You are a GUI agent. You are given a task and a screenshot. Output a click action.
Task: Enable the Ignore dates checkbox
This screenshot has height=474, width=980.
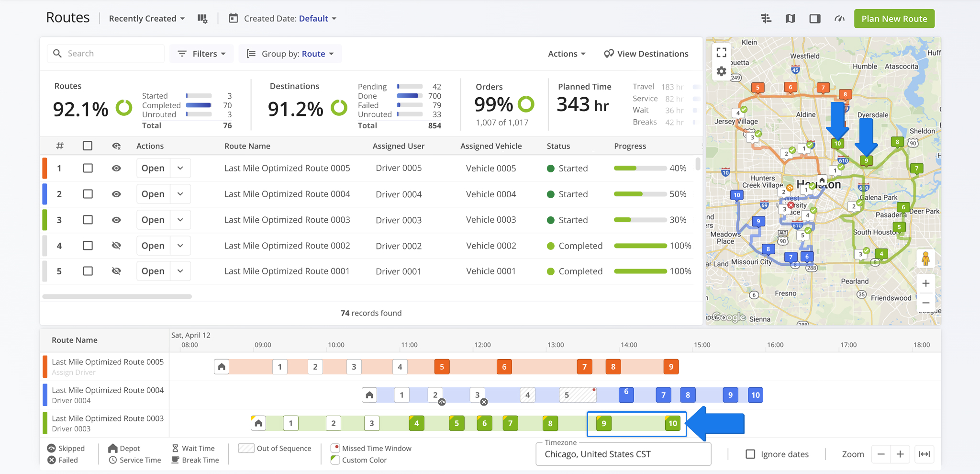(750, 454)
